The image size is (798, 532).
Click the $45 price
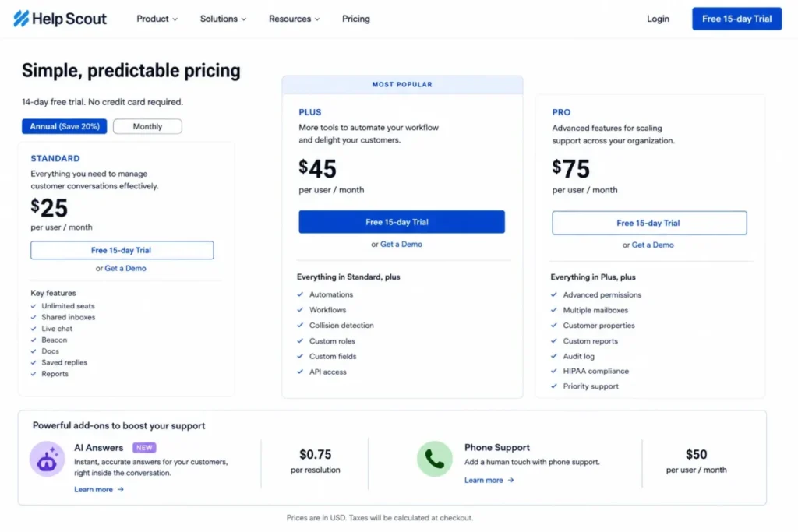(x=318, y=169)
